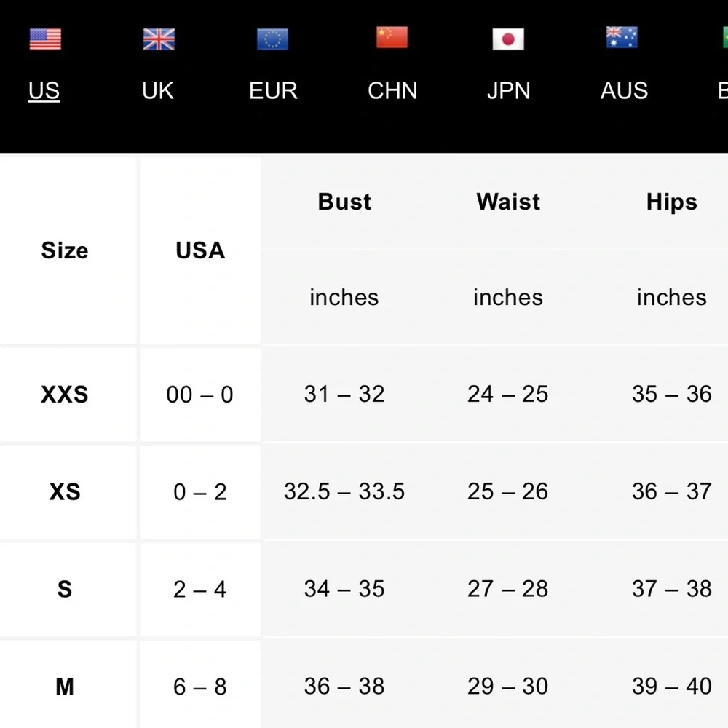This screenshot has width=728, height=728.
Task: Click the Australia flag icon
Action: coord(622,38)
